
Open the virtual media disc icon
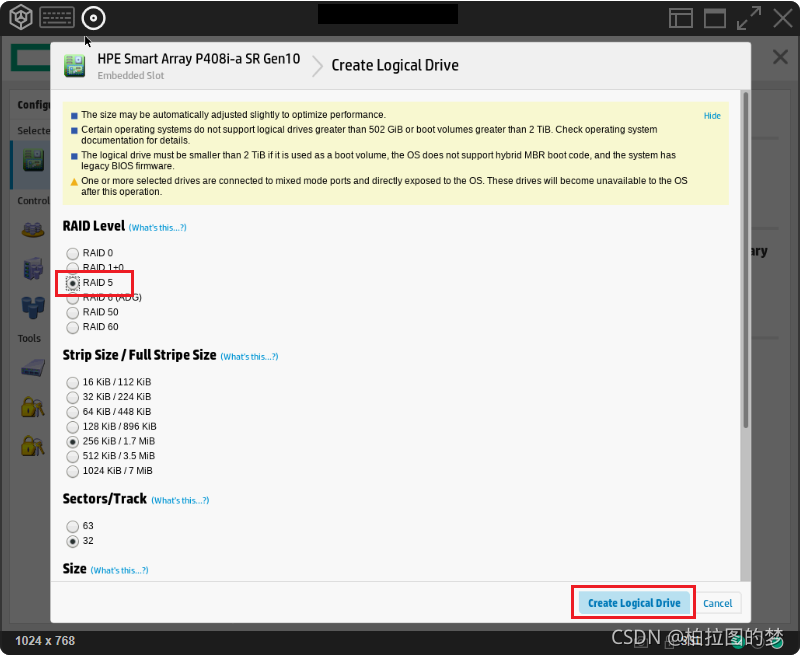(93, 18)
